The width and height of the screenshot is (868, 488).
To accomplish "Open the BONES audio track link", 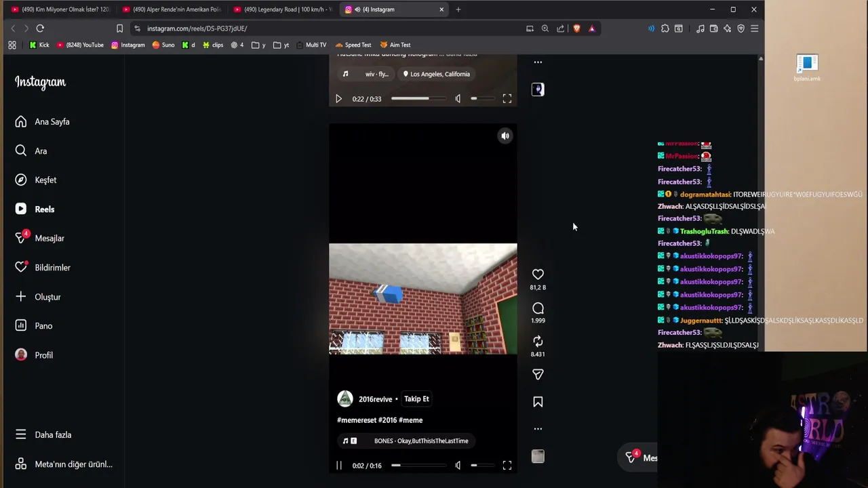I will (406, 441).
